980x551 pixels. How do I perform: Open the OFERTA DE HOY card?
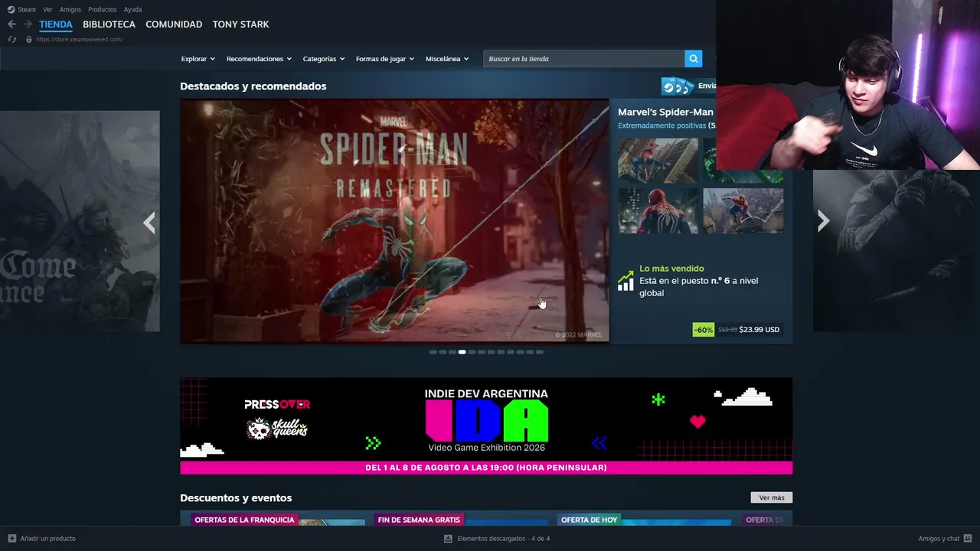coord(644,520)
